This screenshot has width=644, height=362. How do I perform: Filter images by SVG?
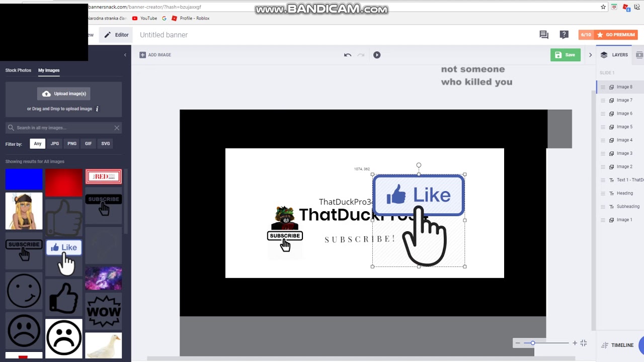pyautogui.click(x=106, y=144)
